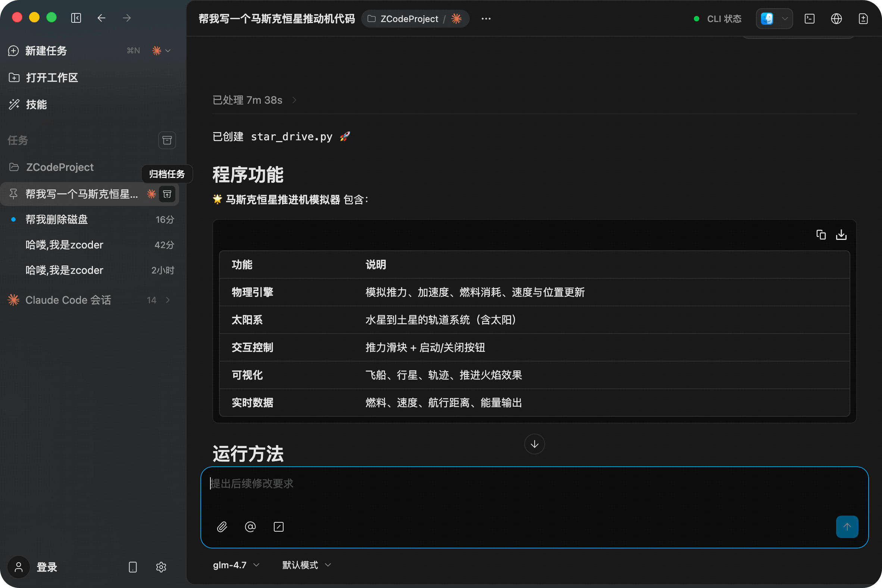Expand Claude Code 会话 list
The height and width of the screenshot is (588, 882).
[x=168, y=300]
